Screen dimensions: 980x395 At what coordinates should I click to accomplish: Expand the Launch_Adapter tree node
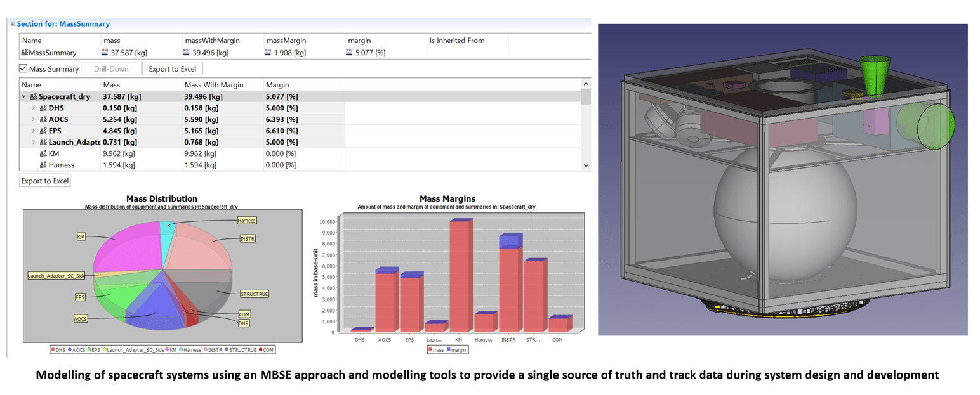33,142
